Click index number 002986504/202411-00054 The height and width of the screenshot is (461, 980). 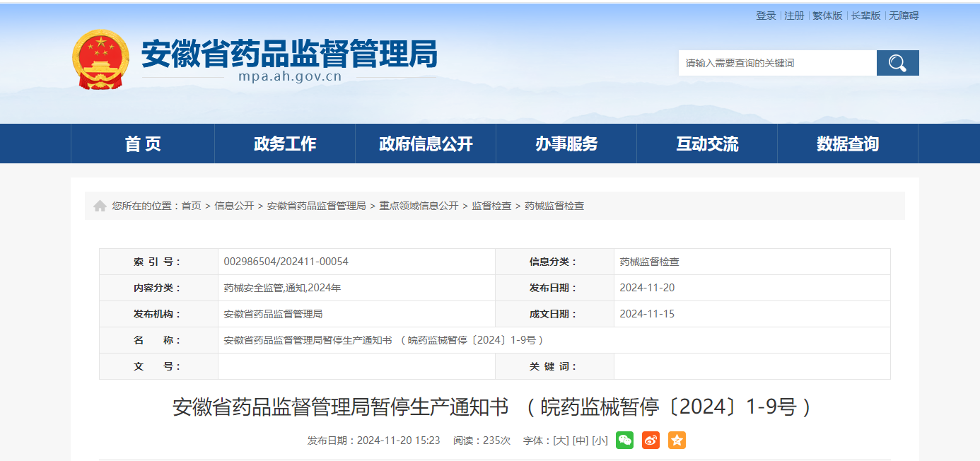point(286,262)
